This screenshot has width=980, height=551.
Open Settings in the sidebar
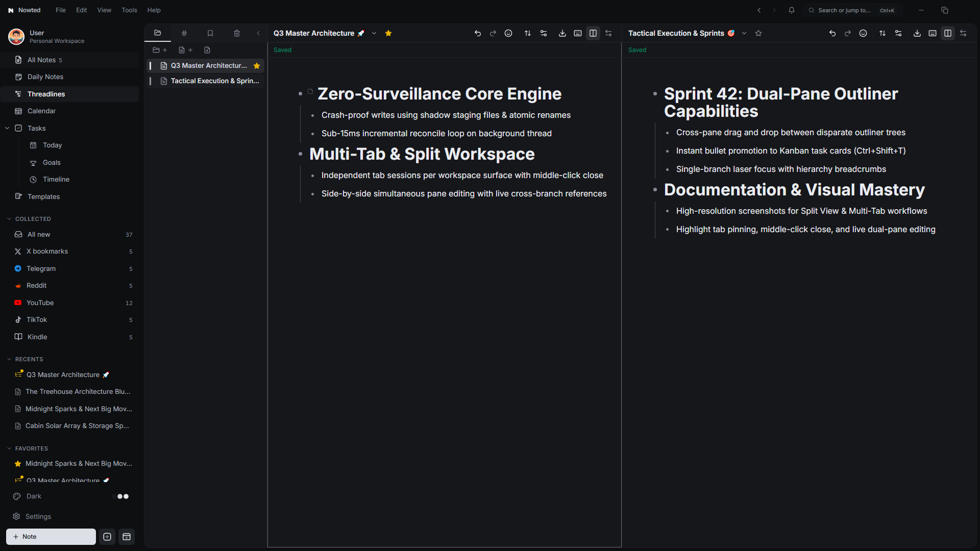[38, 516]
